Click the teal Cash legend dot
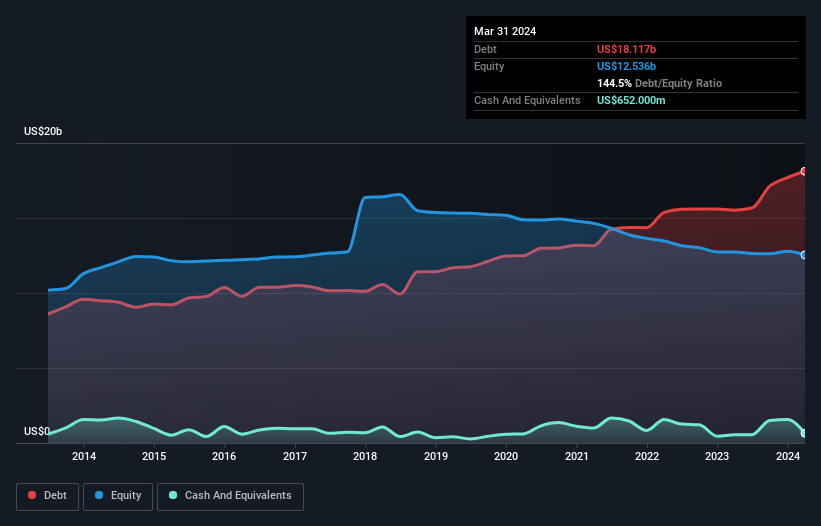Screen dimensions: 821x526 [173, 495]
